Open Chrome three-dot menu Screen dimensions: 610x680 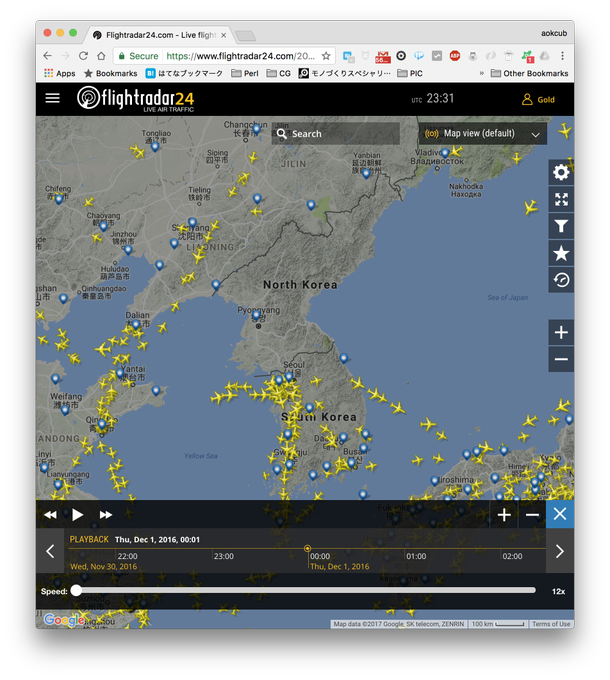[x=562, y=56]
